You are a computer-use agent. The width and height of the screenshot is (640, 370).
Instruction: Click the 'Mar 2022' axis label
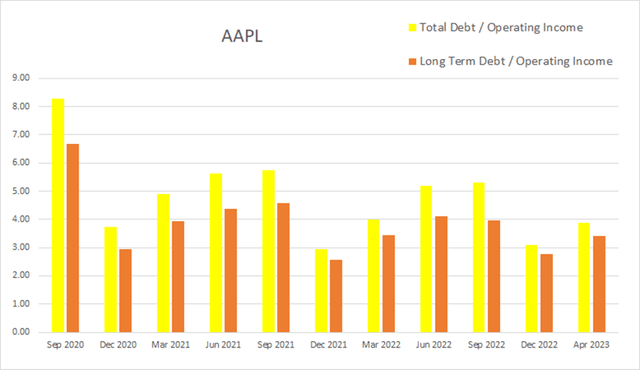(381, 345)
